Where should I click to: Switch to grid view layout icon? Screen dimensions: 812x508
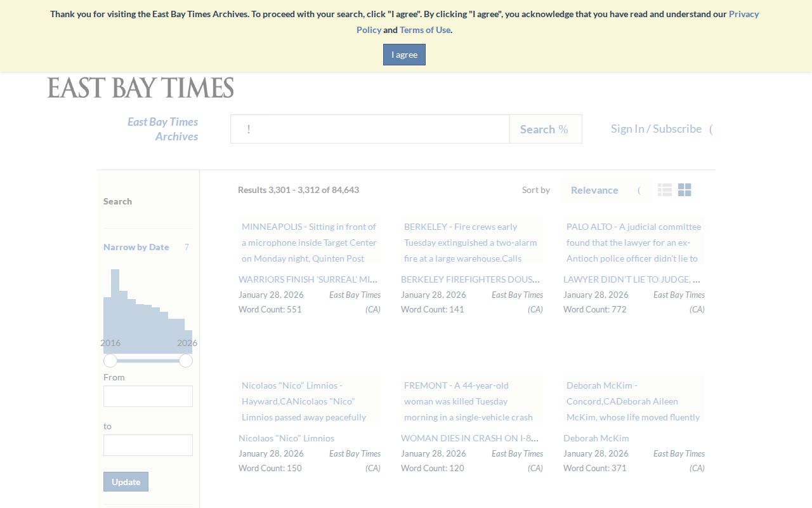684,190
